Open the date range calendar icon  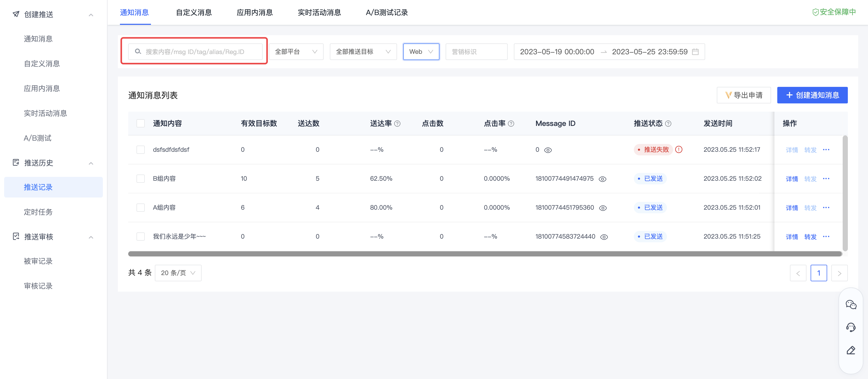point(695,51)
